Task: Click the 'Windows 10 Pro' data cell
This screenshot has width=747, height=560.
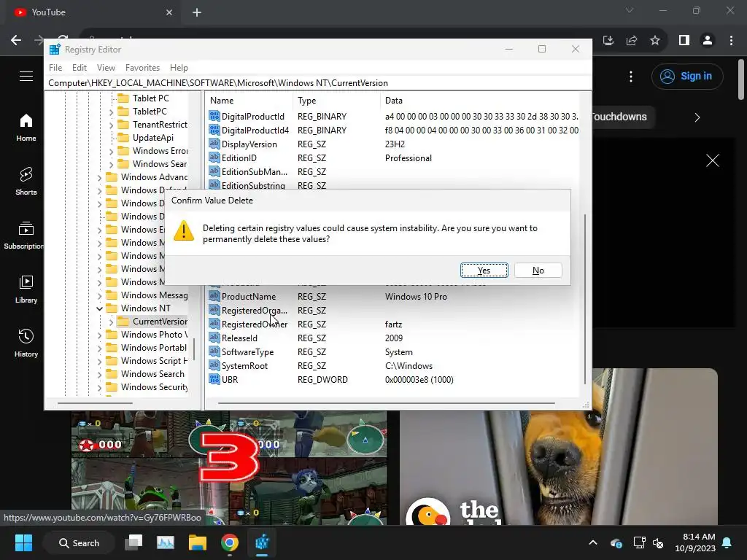Action: coord(416,297)
